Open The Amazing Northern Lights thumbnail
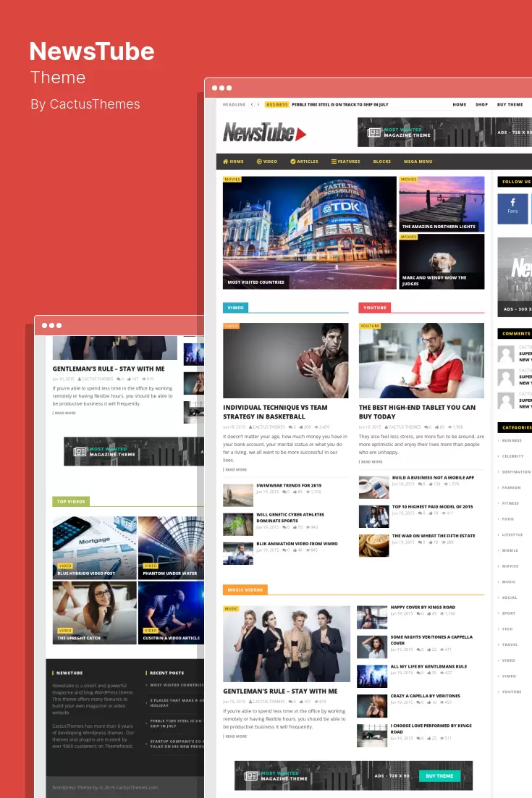 pos(442,203)
